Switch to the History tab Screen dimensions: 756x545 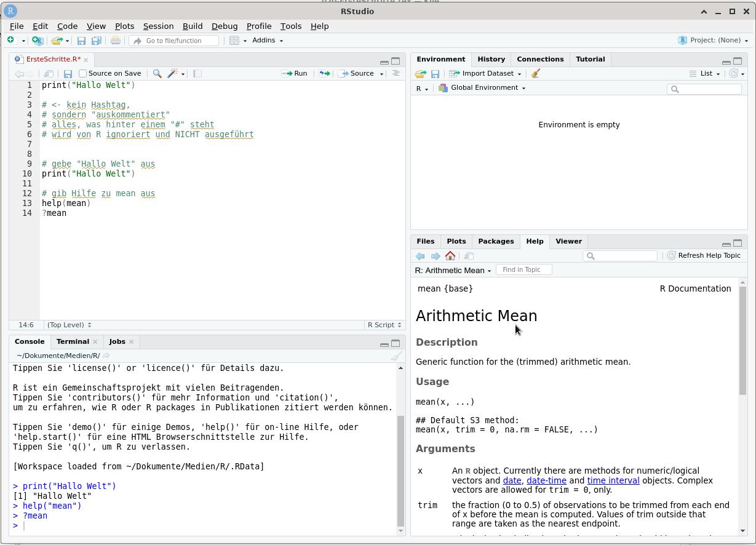click(x=491, y=59)
